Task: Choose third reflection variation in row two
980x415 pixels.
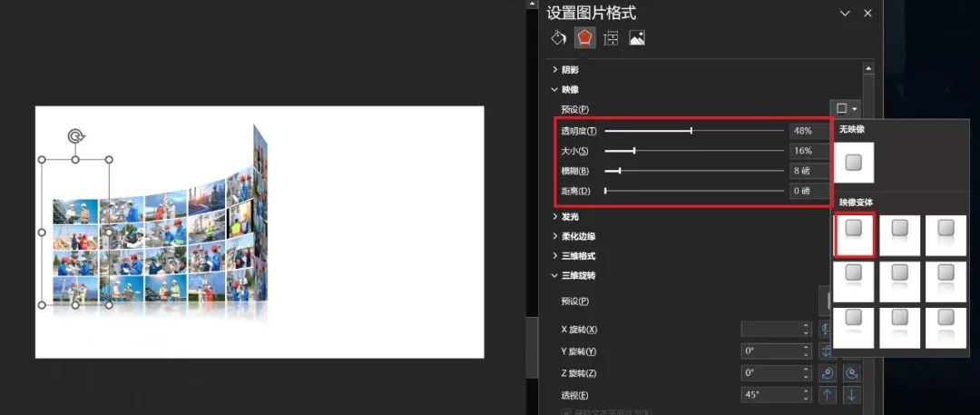Action: coord(946,281)
